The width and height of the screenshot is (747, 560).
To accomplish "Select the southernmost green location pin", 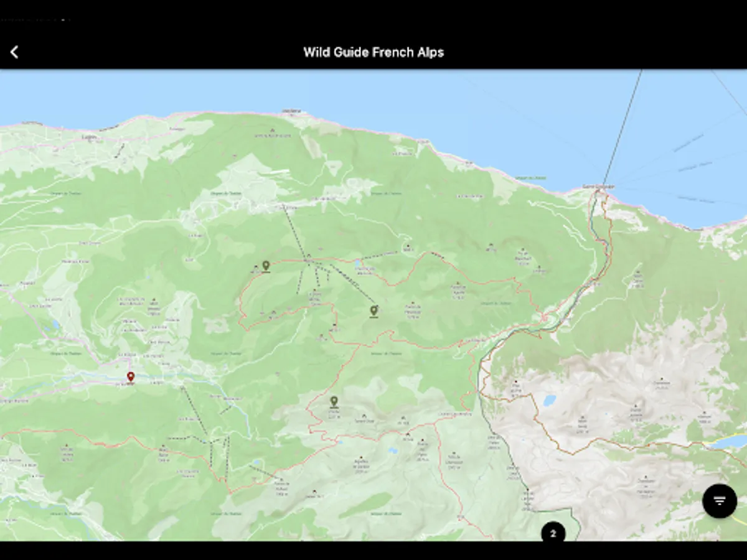I will pos(334,402).
